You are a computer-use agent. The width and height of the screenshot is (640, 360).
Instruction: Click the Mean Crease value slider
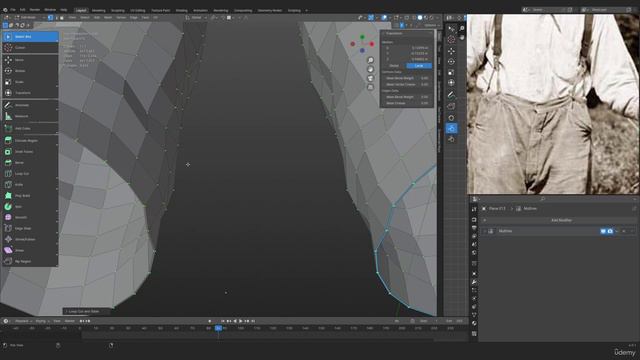(407, 103)
